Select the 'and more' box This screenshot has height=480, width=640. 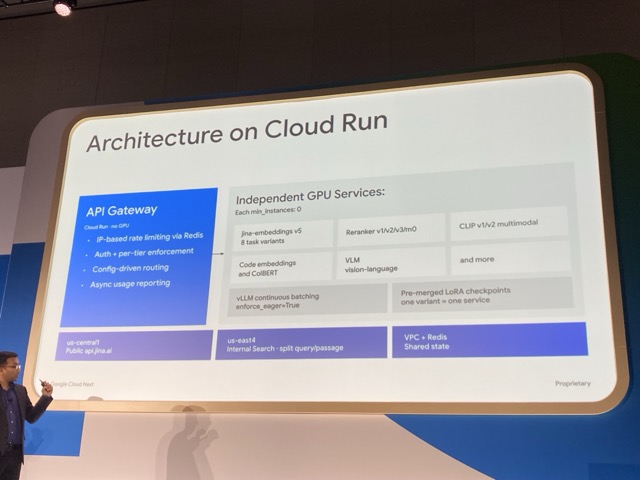(x=511, y=259)
